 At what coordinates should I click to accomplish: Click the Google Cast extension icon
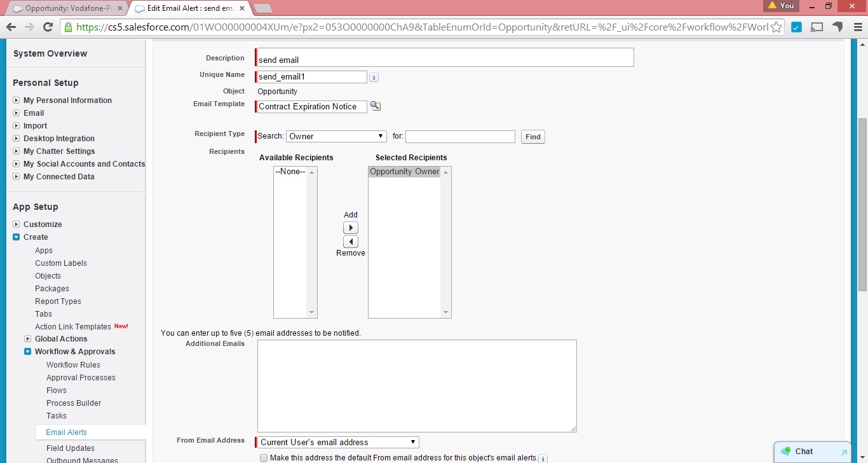coord(817,27)
